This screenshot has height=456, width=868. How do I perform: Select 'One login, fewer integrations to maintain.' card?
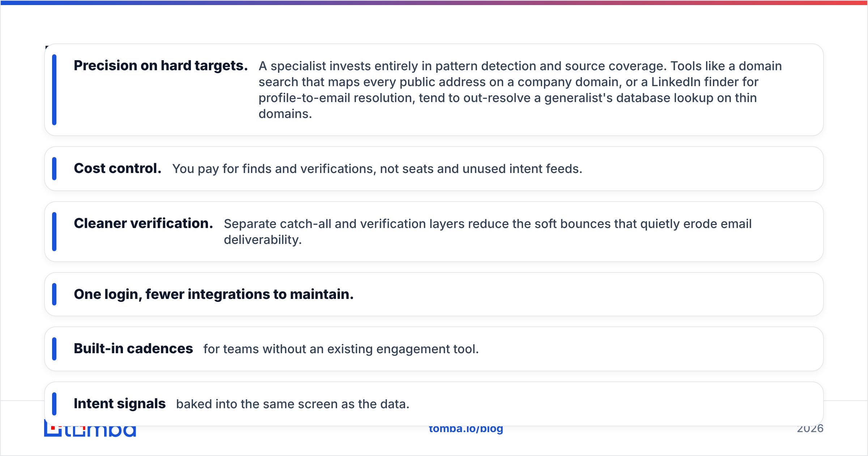(434, 294)
